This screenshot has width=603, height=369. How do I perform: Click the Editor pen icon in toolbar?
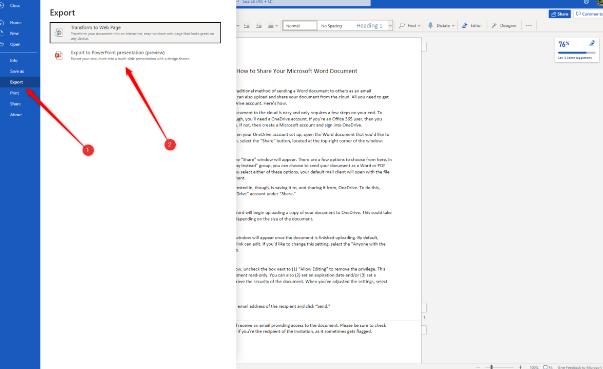[465, 25]
